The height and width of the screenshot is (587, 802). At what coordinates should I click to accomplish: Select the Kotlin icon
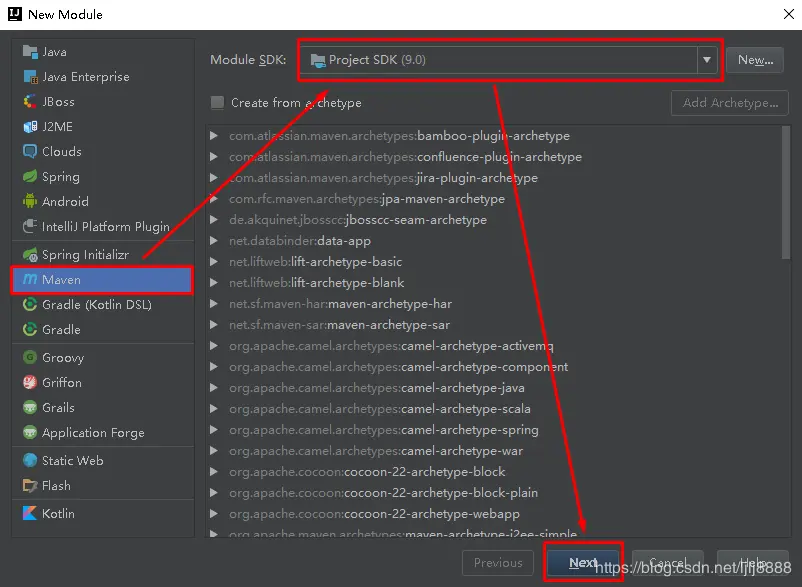(x=30, y=513)
